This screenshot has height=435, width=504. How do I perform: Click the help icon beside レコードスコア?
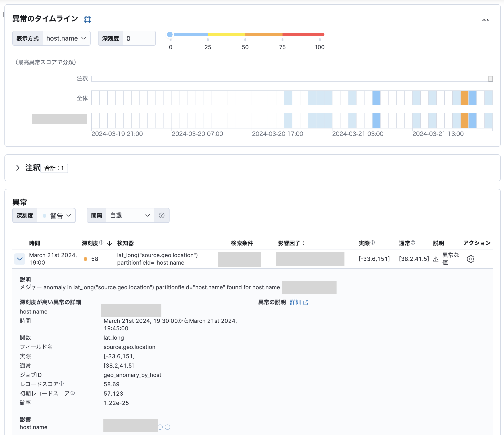coord(61,384)
